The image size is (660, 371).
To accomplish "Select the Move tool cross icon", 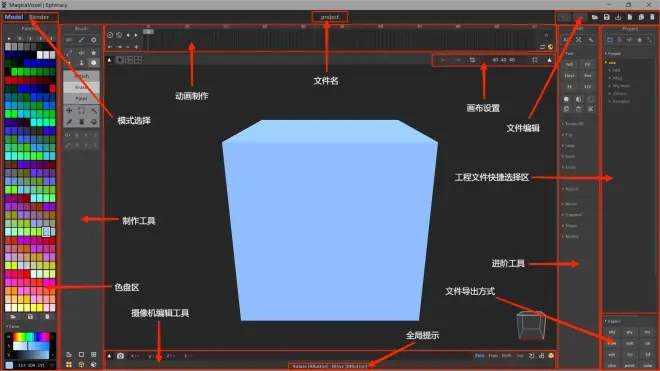I will point(69,111).
